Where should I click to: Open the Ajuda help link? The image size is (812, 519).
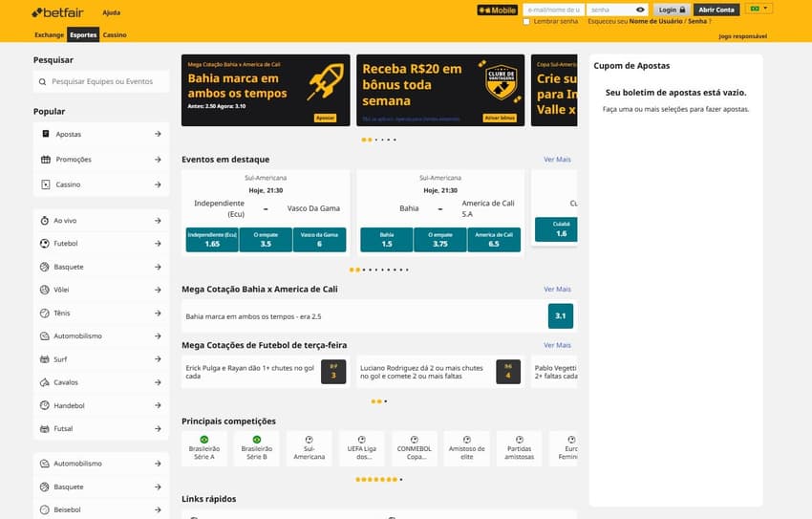click(x=112, y=13)
